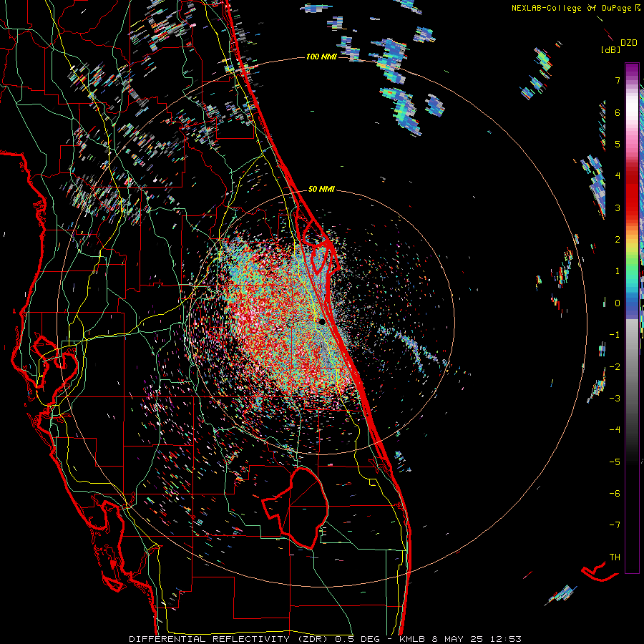
Task: Click the 0 dB value on color scale
Action: 618,303
